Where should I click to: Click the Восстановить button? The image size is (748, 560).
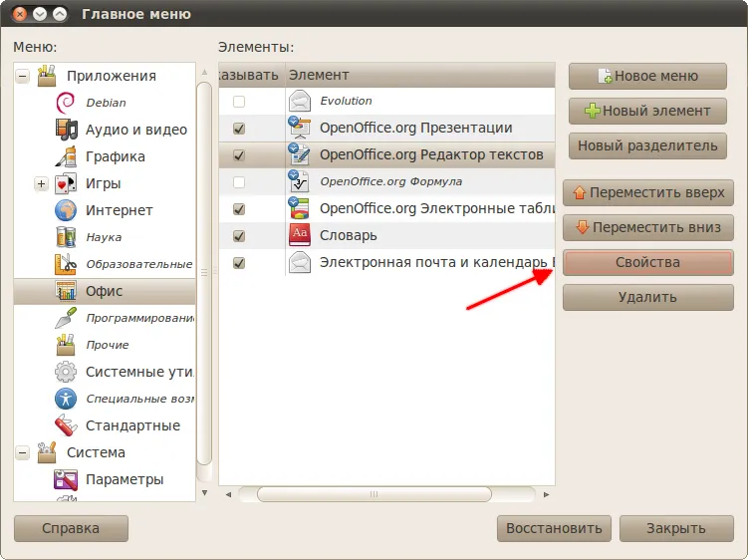pos(554,528)
